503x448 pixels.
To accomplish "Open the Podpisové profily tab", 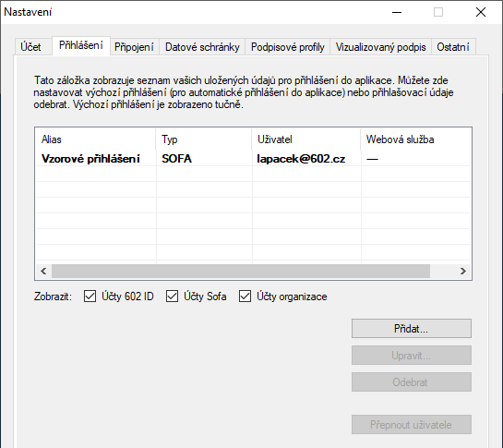I will pyautogui.click(x=288, y=47).
